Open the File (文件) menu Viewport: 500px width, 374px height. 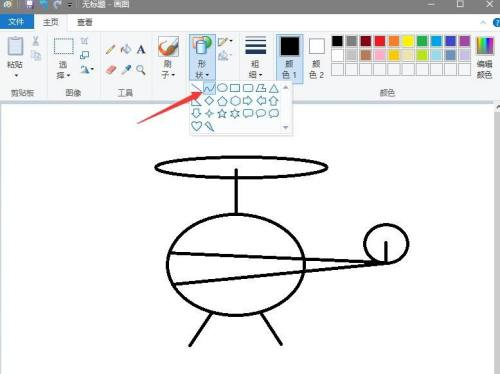click(x=16, y=22)
